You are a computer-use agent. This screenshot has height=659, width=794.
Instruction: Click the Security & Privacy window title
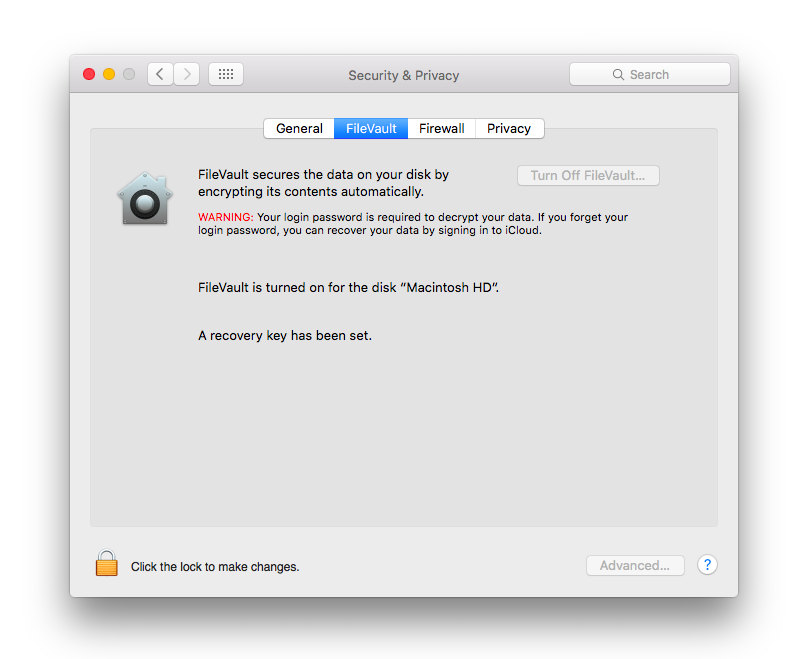pyautogui.click(x=403, y=75)
